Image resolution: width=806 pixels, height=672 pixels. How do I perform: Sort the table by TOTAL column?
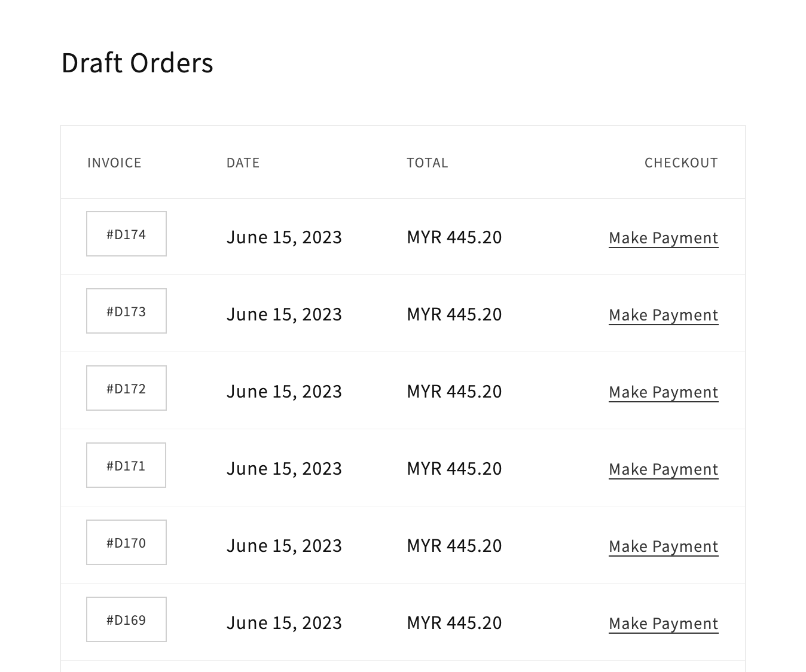(428, 163)
